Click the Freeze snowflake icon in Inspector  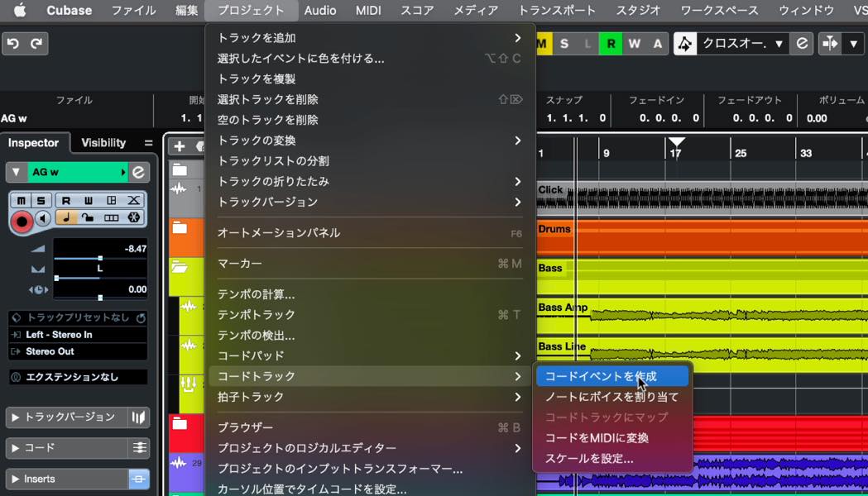pyautogui.click(x=133, y=217)
